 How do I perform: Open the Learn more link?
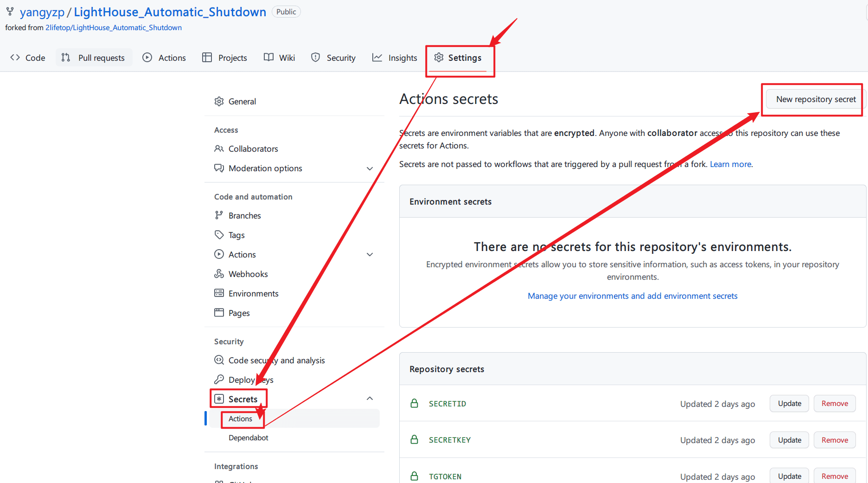pos(730,164)
